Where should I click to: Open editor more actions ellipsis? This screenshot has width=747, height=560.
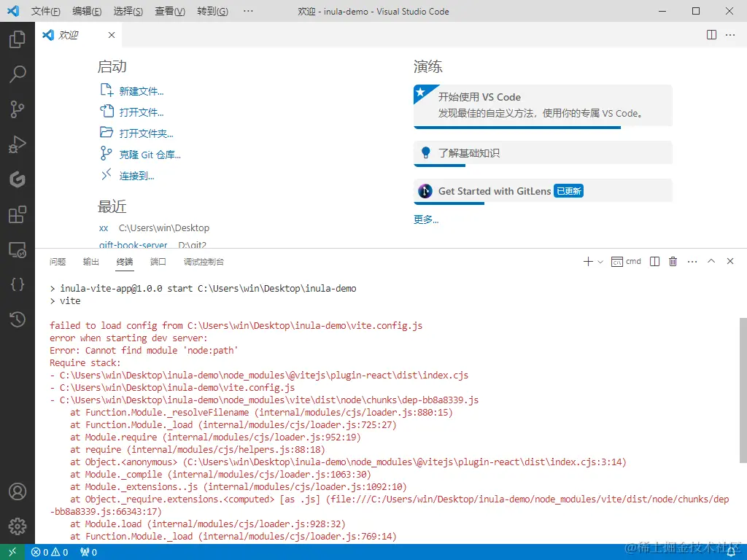click(729, 35)
